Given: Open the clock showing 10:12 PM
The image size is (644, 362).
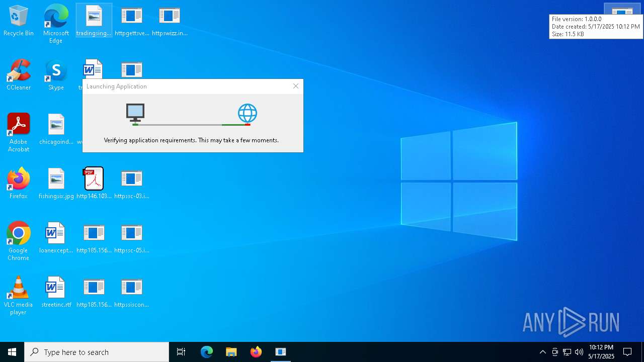Looking at the screenshot, I should [x=601, y=352].
